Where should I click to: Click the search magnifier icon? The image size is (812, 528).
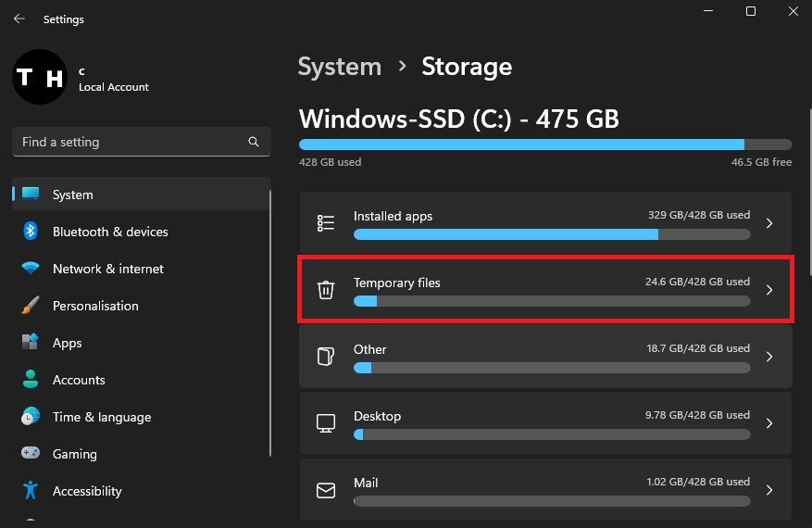pos(254,142)
